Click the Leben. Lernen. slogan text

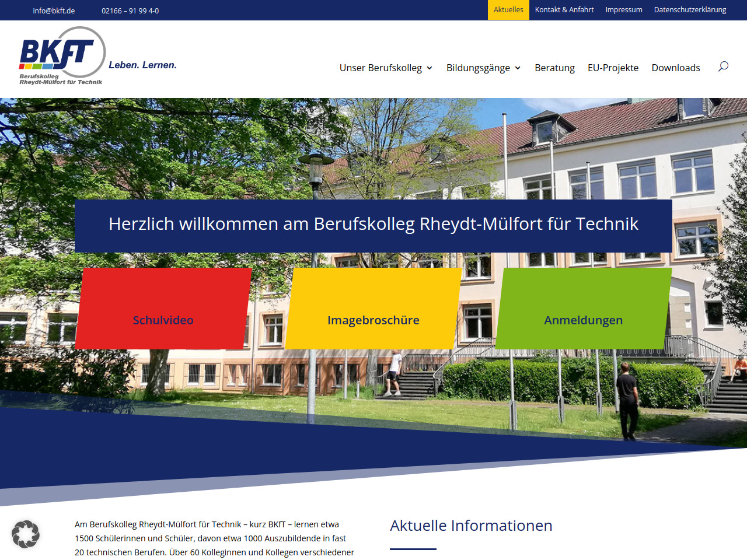pyautogui.click(x=142, y=65)
